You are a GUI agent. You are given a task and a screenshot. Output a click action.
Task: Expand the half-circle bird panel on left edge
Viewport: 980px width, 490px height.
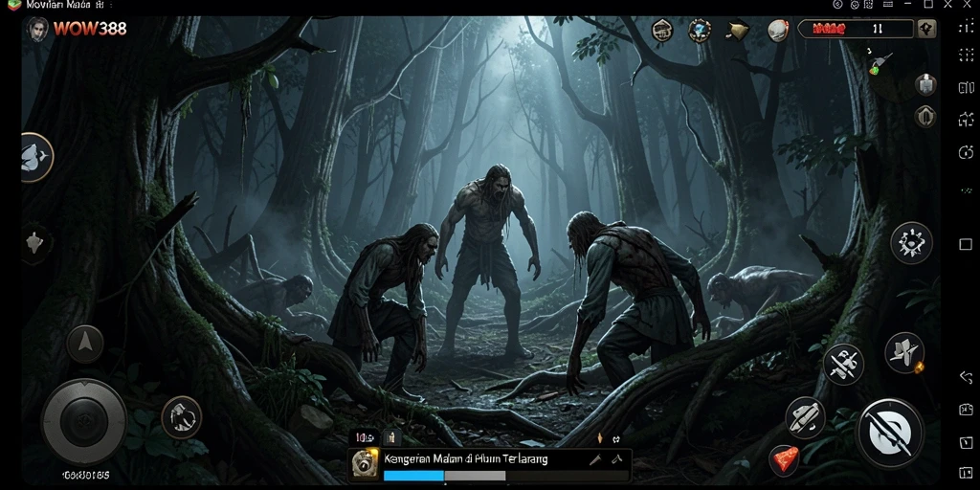(36, 157)
